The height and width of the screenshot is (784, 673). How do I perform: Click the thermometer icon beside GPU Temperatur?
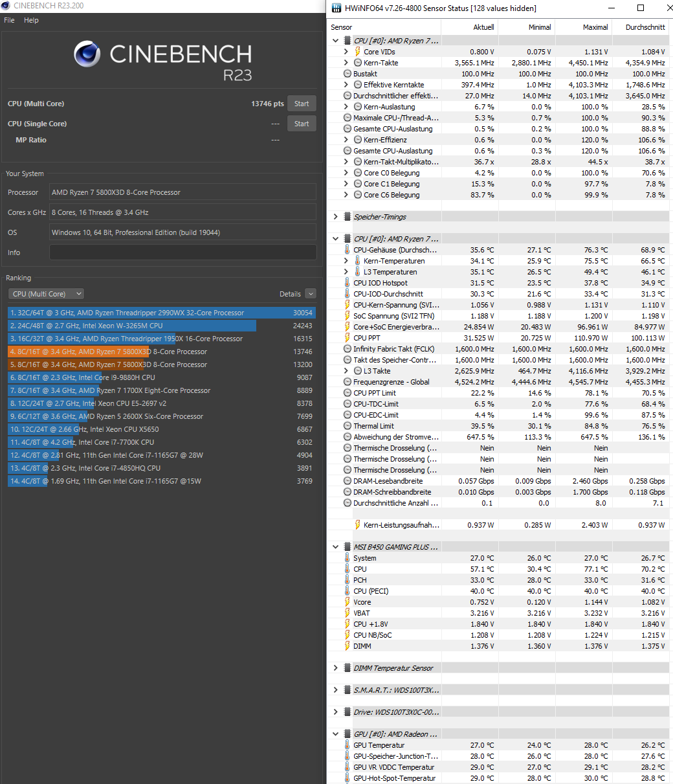point(348,745)
